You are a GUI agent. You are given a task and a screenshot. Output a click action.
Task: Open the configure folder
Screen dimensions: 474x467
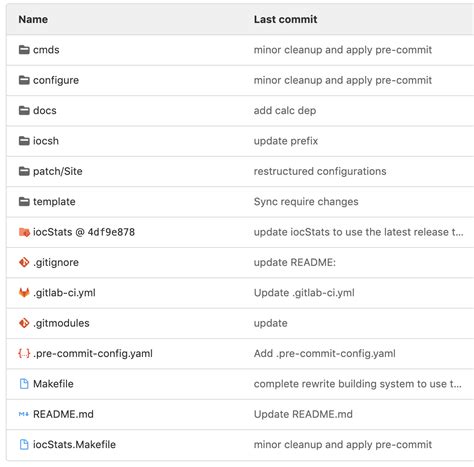tap(56, 80)
